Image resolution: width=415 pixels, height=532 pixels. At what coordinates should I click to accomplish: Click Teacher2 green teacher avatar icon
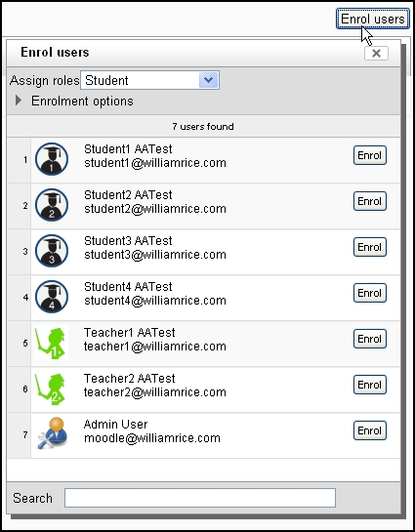coord(51,389)
